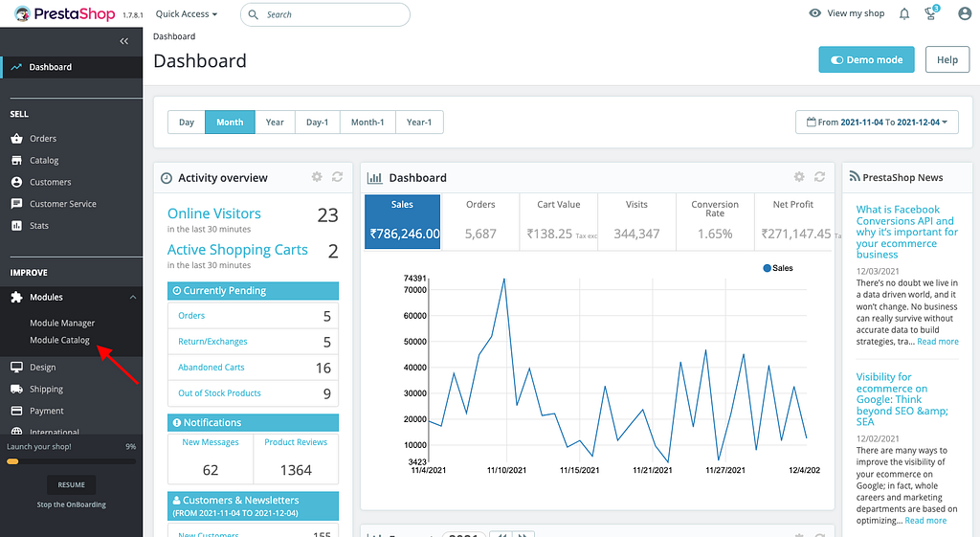
Task: Toggle the Sales series in chart legend
Action: [x=777, y=268]
